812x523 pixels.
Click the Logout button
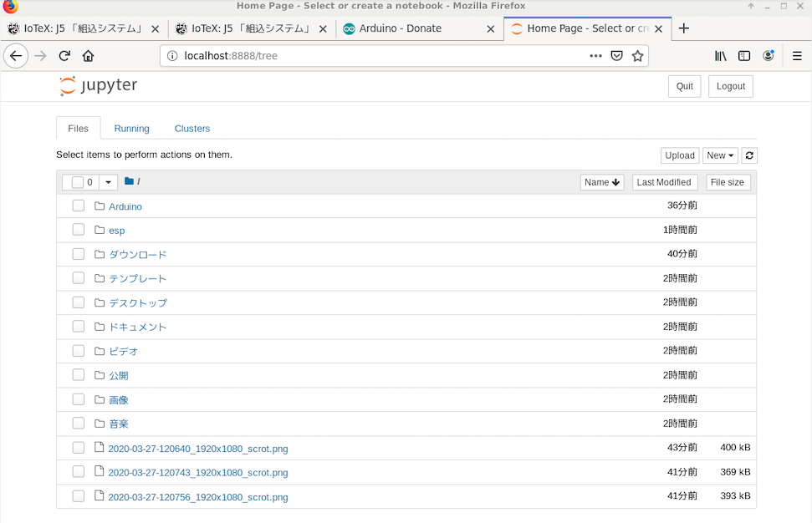730,86
